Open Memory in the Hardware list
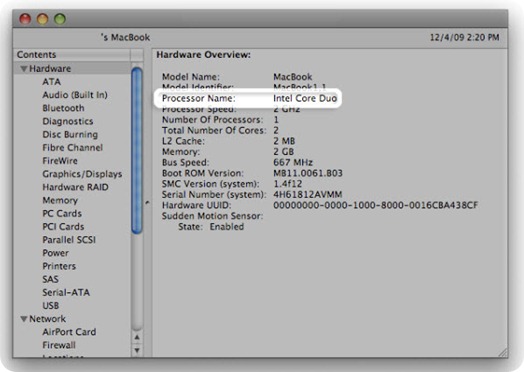 (60, 201)
